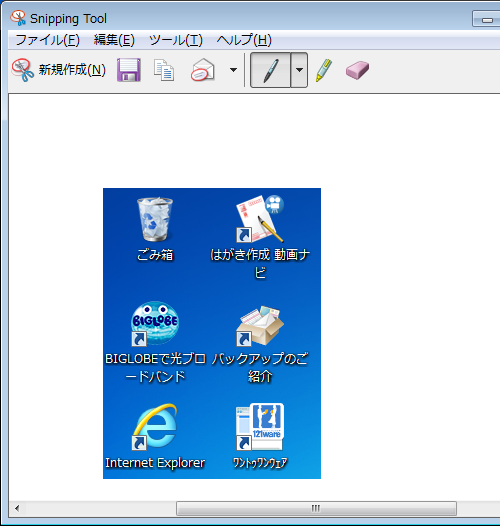This screenshot has height=526, width=500.
Task: Open the ファイル(F) menu
Action: [47, 40]
